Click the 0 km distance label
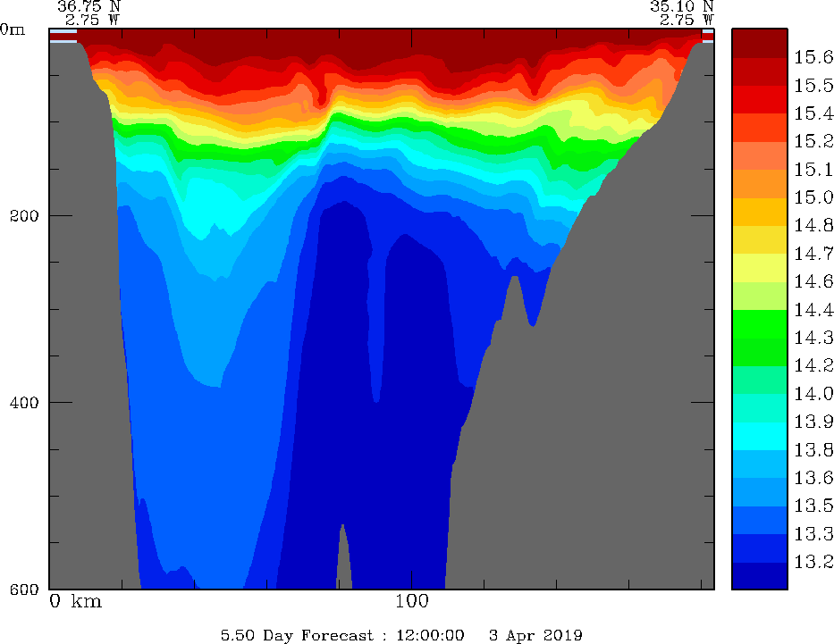The width and height of the screenshot is (834, 644). pyautogui.click(x=75, y=601)
